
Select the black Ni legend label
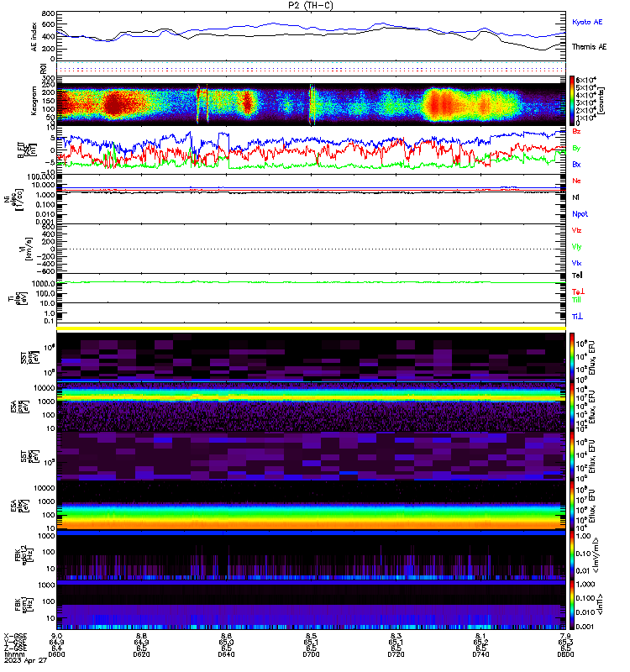tap(575, 197)
